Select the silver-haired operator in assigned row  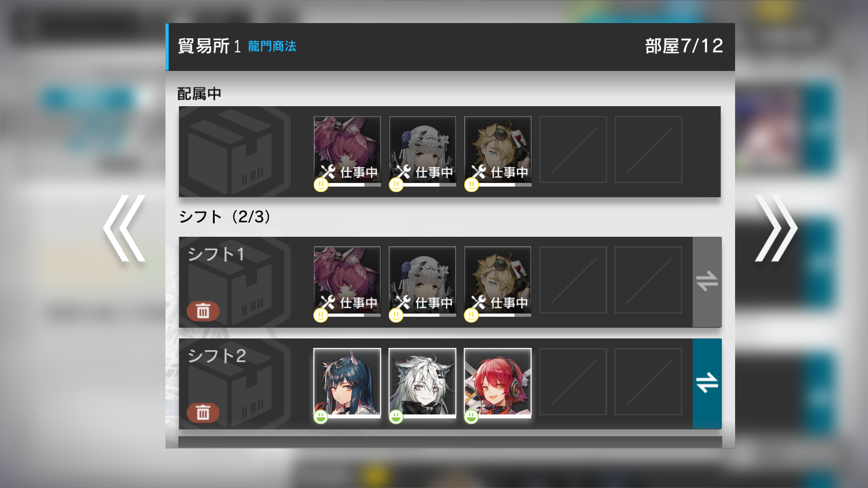tap(422, 151)
